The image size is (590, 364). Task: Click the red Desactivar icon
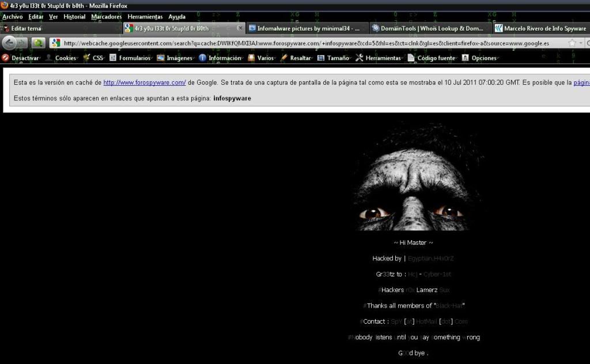tap(5, 58)
